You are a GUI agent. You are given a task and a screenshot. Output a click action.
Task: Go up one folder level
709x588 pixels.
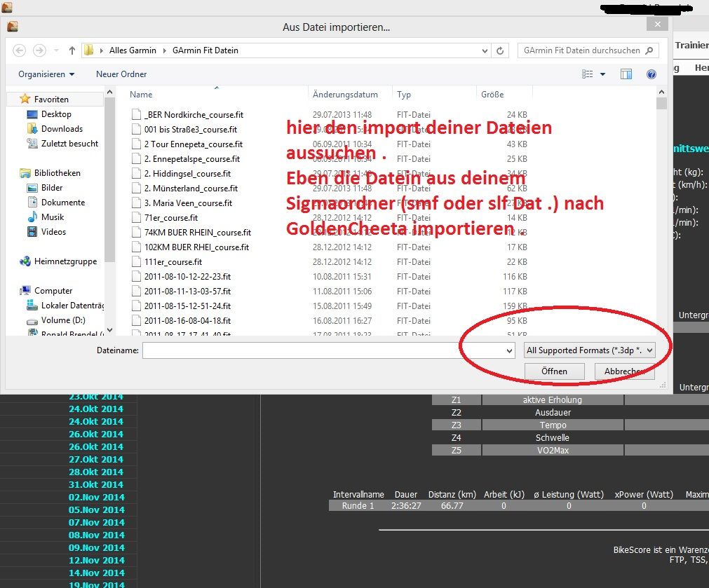click(x=72, y=50)
